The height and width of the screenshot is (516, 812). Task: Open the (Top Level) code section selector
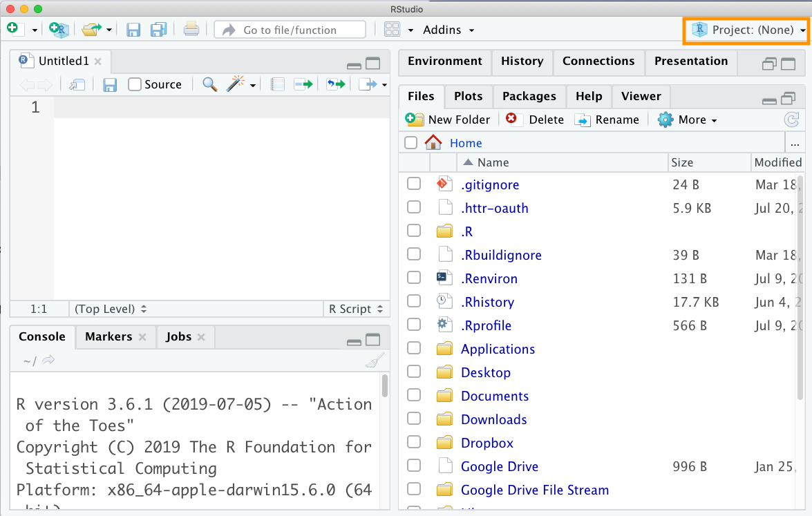111,309
